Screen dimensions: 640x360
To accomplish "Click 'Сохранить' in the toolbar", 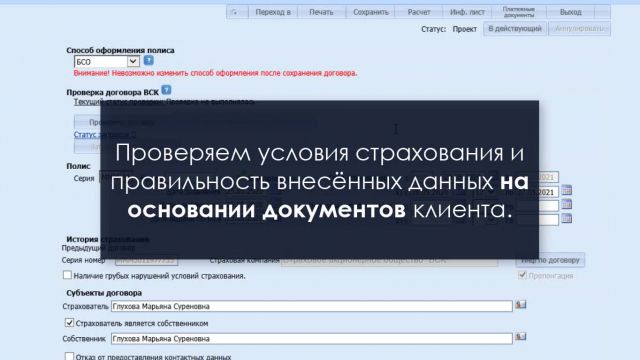I will pos(371,12).
